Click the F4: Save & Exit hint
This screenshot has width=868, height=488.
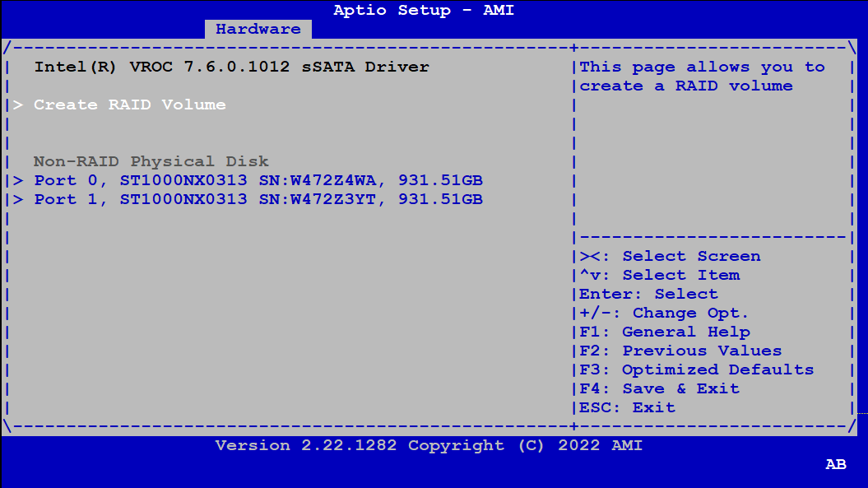pos(659,388)
